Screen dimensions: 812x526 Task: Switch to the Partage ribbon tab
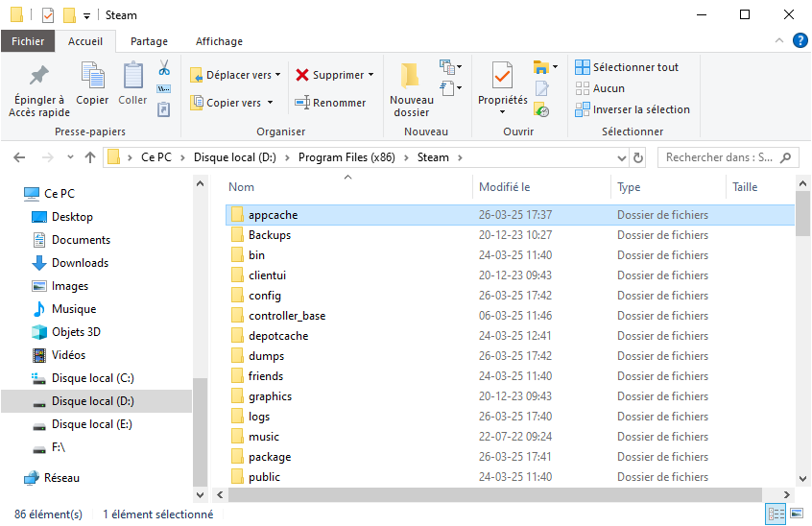[149, 41]
